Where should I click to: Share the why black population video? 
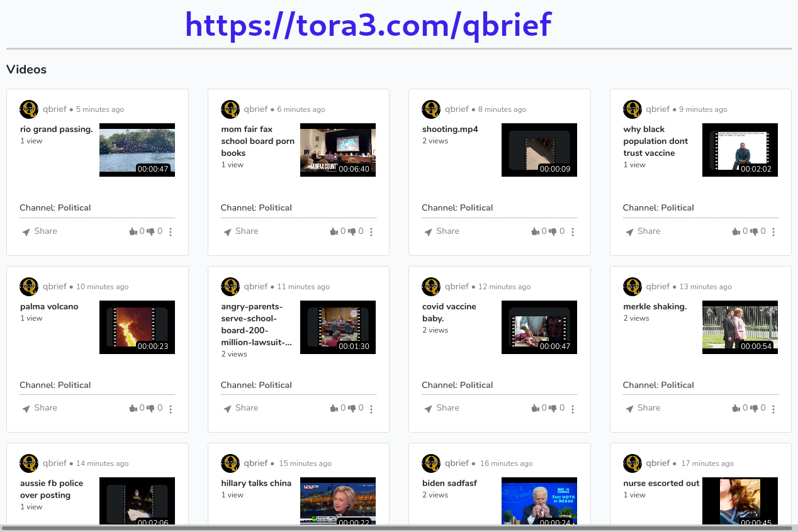pyautogui.click(x=643, y=231)
